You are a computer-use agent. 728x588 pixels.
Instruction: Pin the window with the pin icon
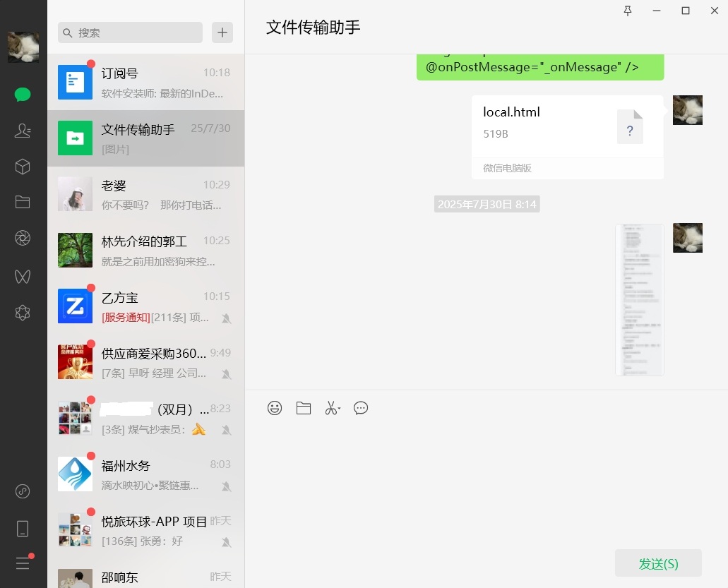tap(628, 11)
